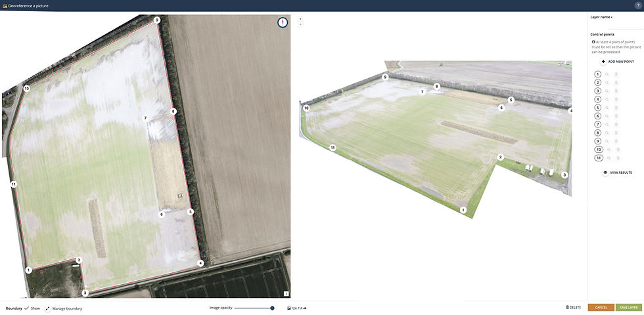
Task: Click marker 5 on the left map
Action: tap(190, 211)
